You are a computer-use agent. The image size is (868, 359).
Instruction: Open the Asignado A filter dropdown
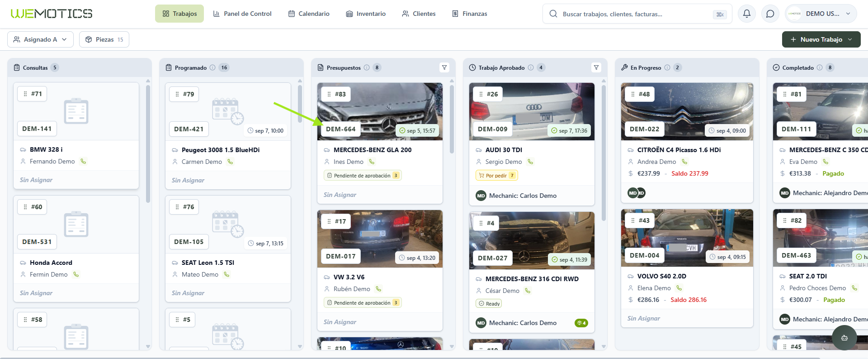40,39
